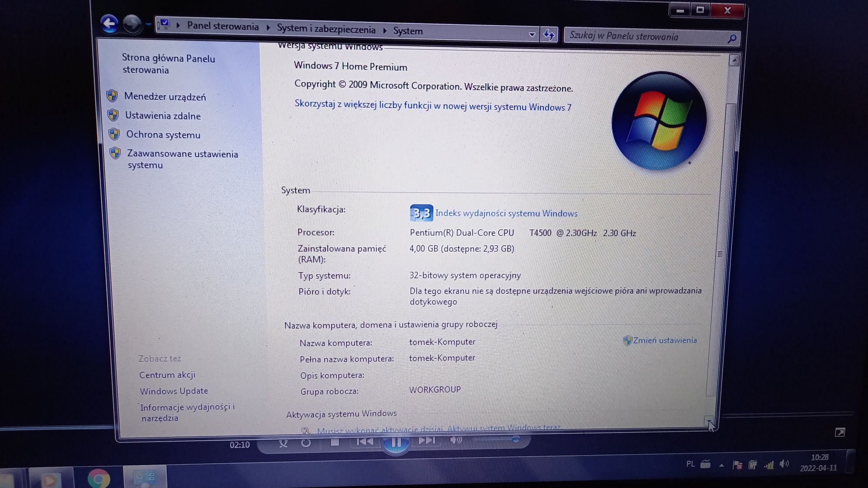868x488 pixels.
Task: Open Google Chrome from the taskbar
Action: [x=99, y=478]
